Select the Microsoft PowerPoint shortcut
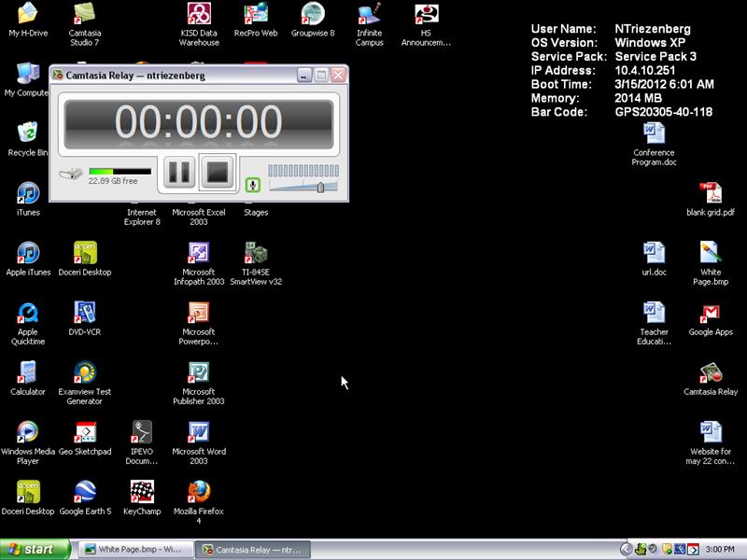Image resolution: width=747 pixels, height=560 pixels. click(x=199, y=323)
